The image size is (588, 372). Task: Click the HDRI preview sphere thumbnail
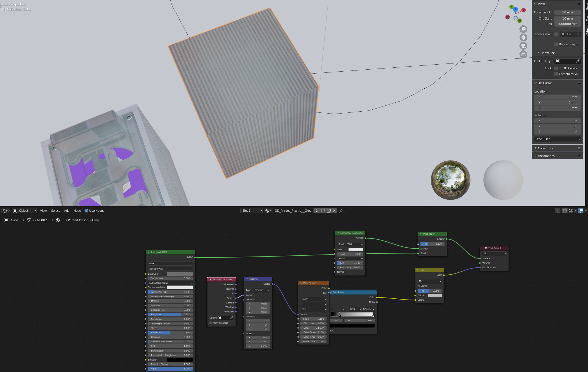(x=450, y=180)
